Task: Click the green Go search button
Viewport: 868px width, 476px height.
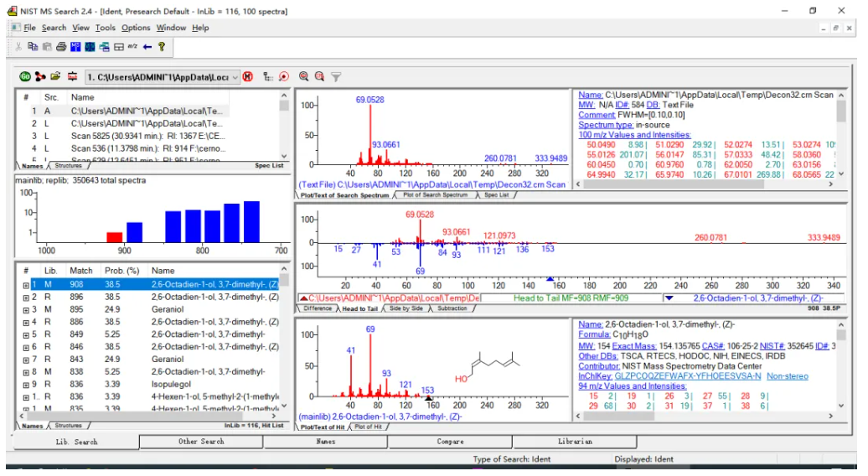Action: (x=24, y=77)
